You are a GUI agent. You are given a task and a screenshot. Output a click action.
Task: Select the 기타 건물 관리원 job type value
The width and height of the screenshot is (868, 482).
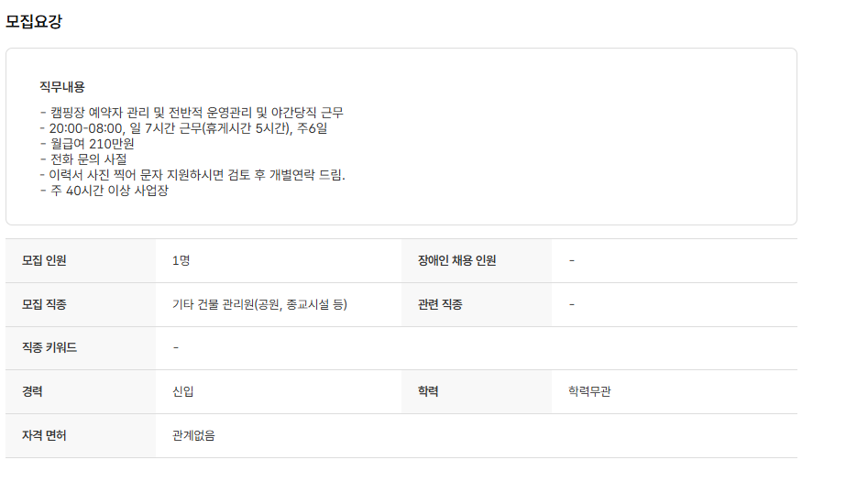(259, 304)
